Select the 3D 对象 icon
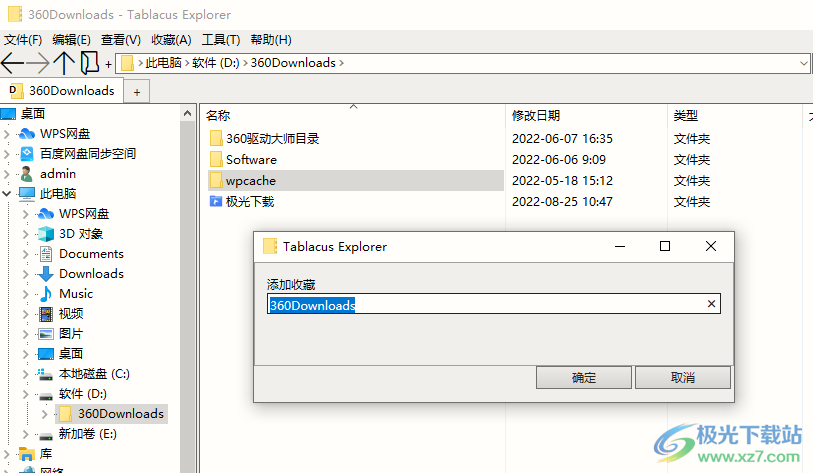The image size is (813, 473). pyautogui.click(x=46, y=234)
